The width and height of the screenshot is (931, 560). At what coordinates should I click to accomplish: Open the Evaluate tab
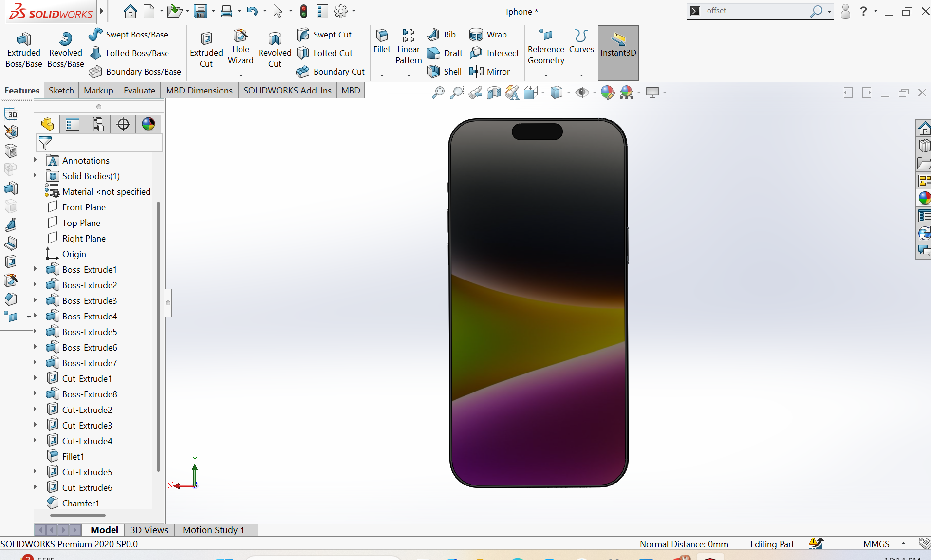coord(139,91)
